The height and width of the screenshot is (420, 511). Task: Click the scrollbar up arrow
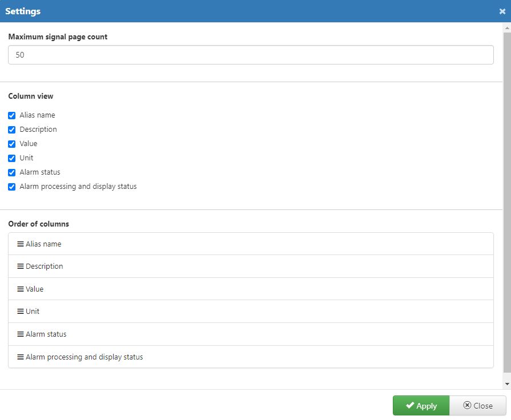(507, 29)
